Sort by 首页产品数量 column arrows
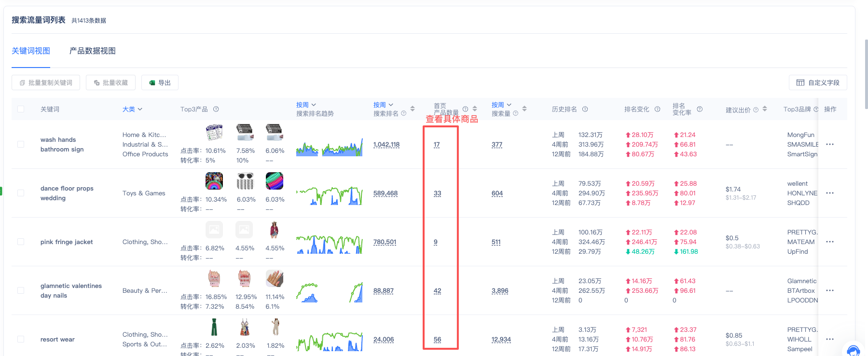This screenshot has height=356, width=868. 475,109
